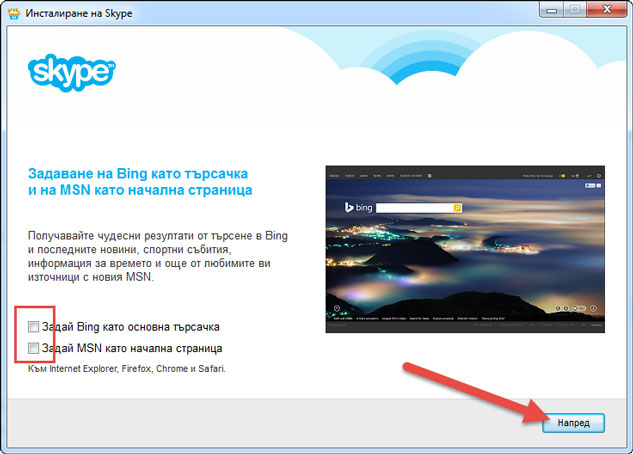Click the paragraph starting 'Получавайте чудесни резултати'
The height and width of the screenshot is (454, 633).
[x=158, y=256]
